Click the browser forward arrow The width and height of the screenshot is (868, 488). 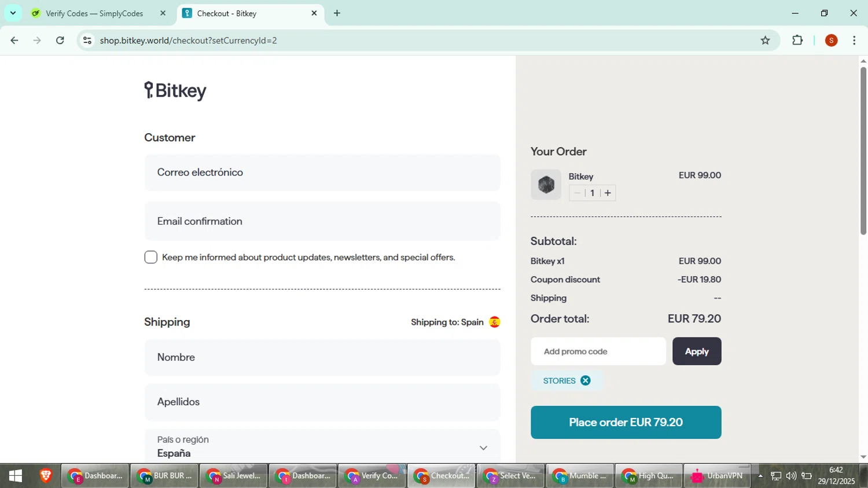(x=37, y=40)
